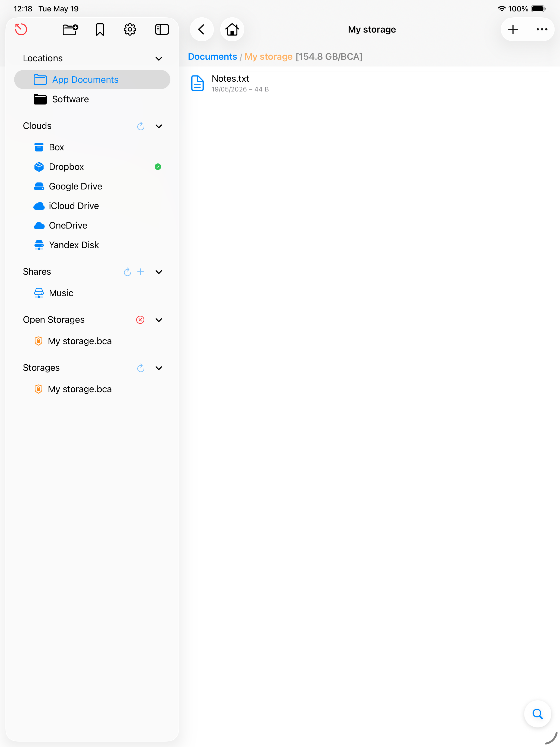This screenshot has width=560, height=747.
Task: Click the Open Storages section header
Action: (54, 320)
